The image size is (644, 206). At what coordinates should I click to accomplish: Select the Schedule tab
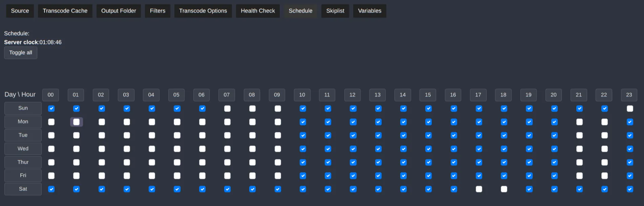point(300,11)
